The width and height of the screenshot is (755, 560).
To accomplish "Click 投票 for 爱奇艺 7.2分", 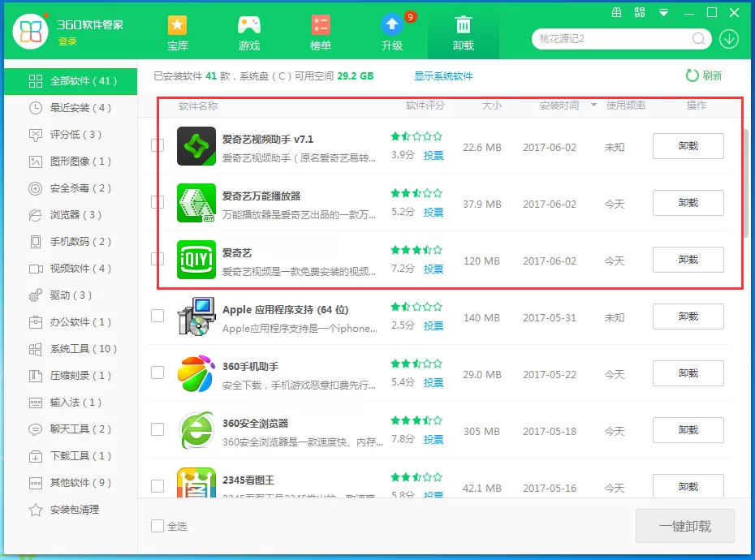I will (434, 269).
